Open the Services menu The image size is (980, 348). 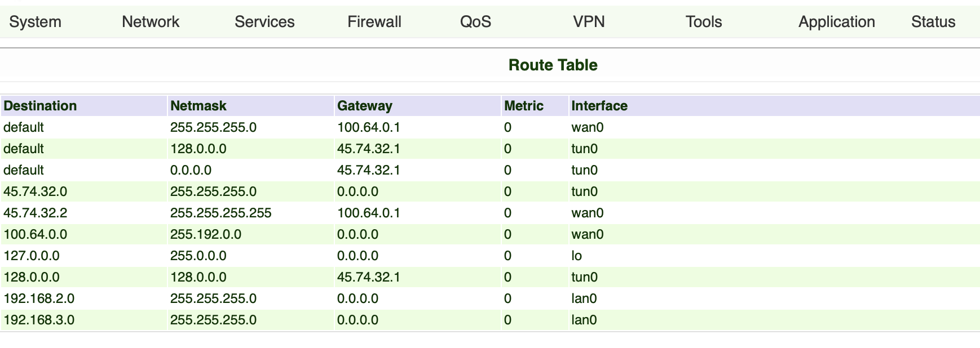(264, 22)
